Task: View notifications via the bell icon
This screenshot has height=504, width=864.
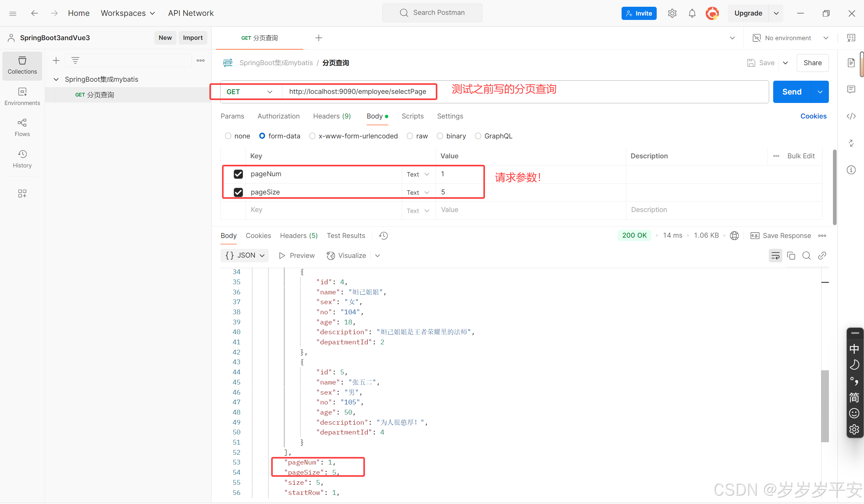Action: (x=692, y=13)
